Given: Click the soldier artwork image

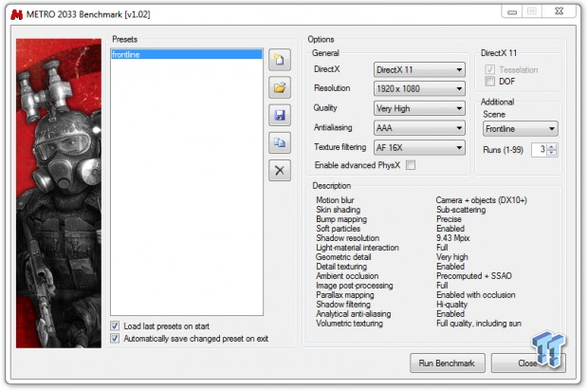Looking at the screenshot, I should click(x=59, y=194).
